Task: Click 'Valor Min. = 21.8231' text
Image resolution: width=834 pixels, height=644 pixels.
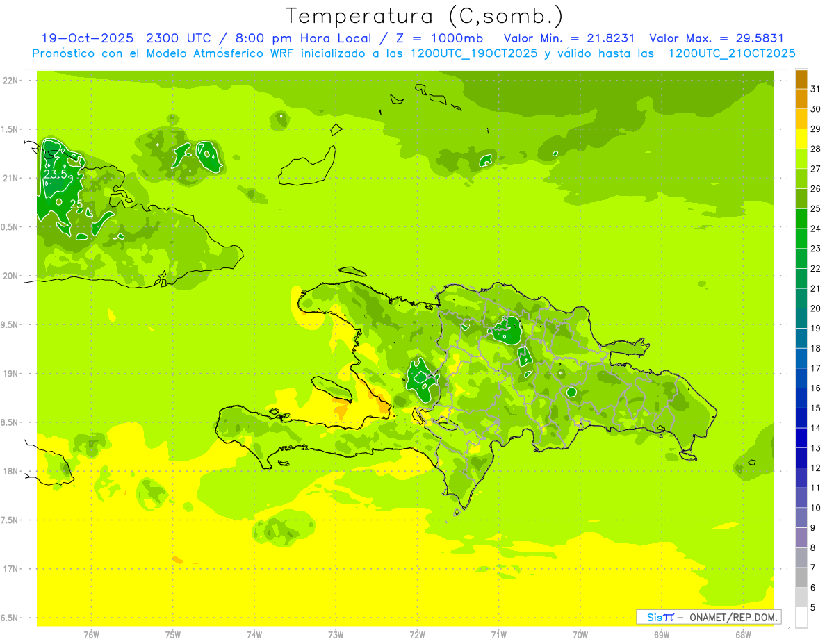Action: pos(569,38)
